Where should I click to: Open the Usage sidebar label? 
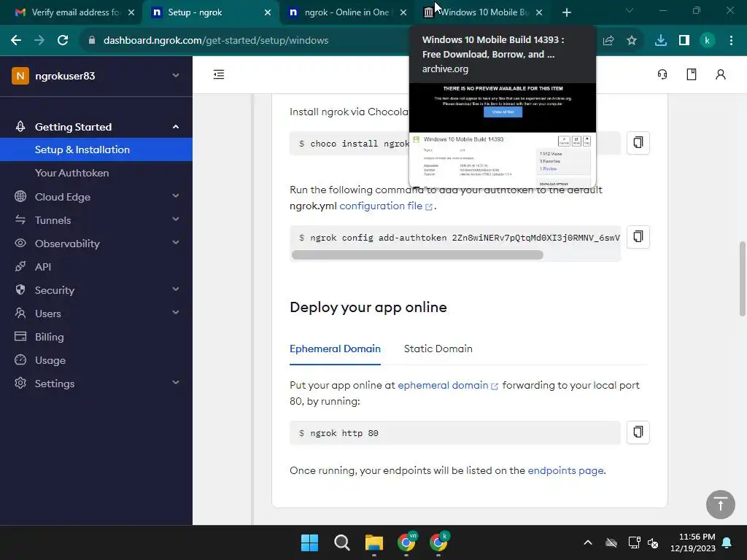50,360
